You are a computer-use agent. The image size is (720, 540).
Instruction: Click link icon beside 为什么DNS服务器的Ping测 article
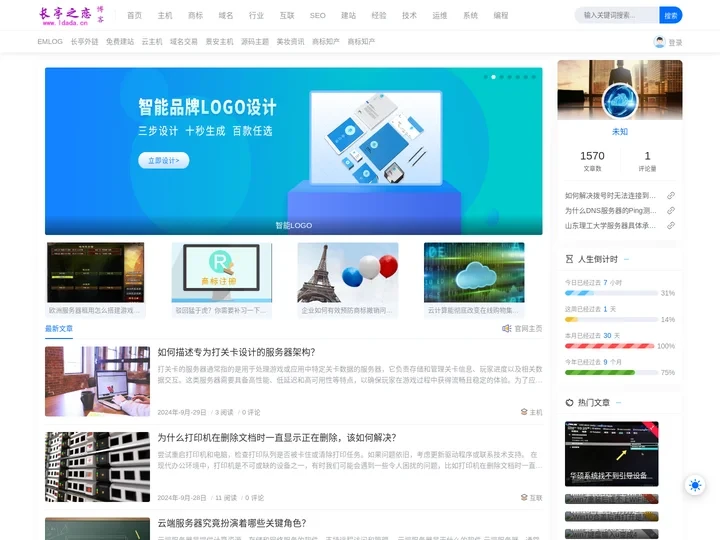click(x=671, y=210)
